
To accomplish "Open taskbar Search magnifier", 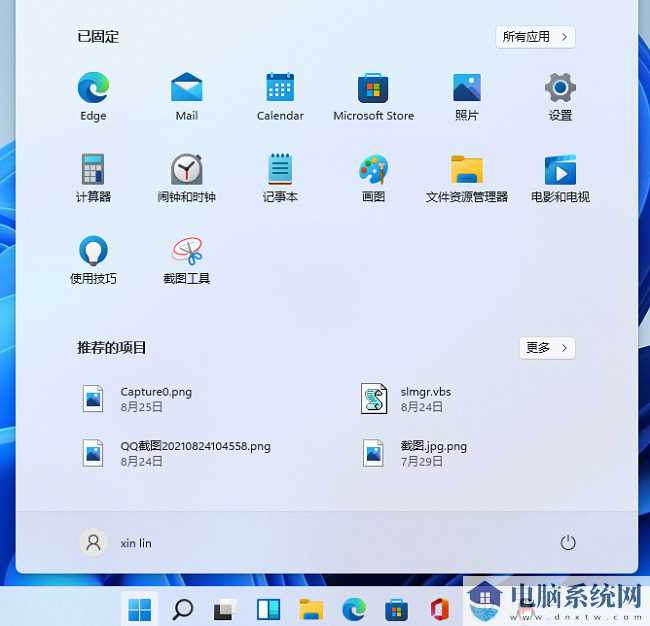I will click(182, 609).
